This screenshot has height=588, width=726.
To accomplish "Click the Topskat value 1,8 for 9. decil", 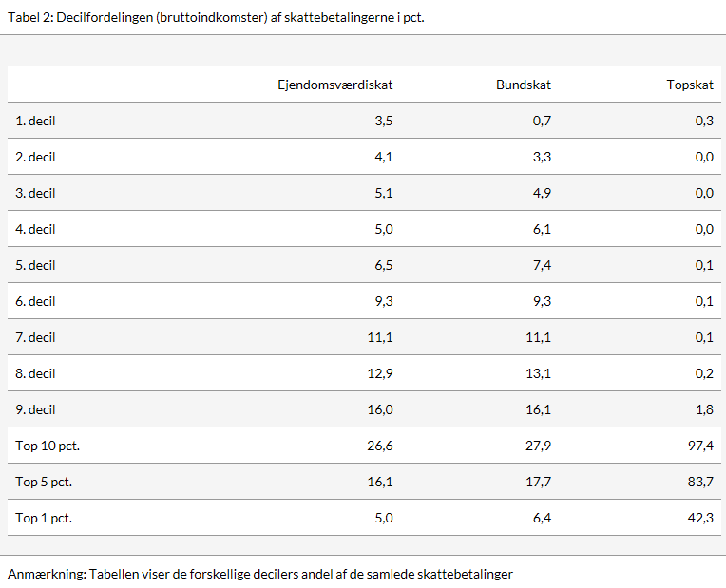I will coord(703,409).
